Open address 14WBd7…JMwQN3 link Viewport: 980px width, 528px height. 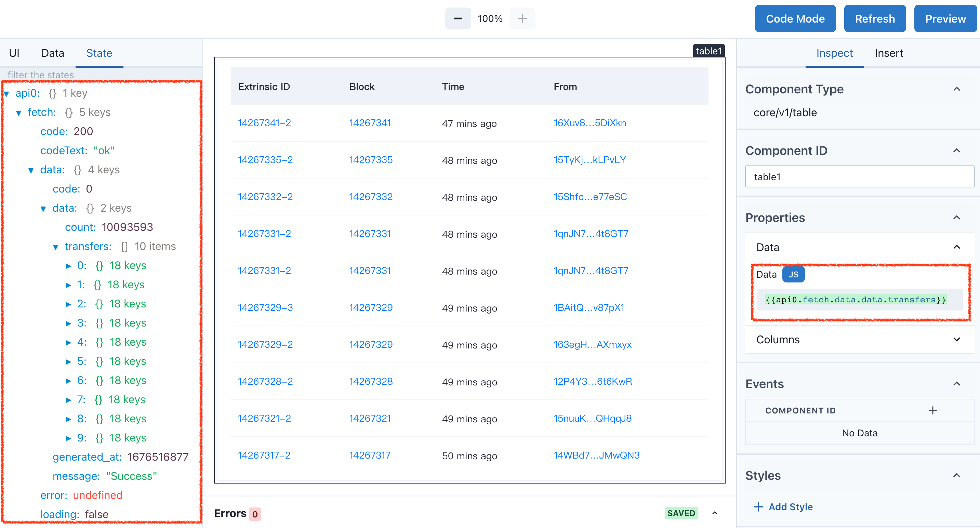(x=596, y=455)
